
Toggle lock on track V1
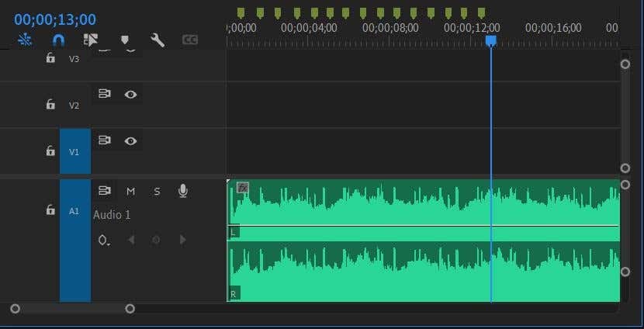50,151
